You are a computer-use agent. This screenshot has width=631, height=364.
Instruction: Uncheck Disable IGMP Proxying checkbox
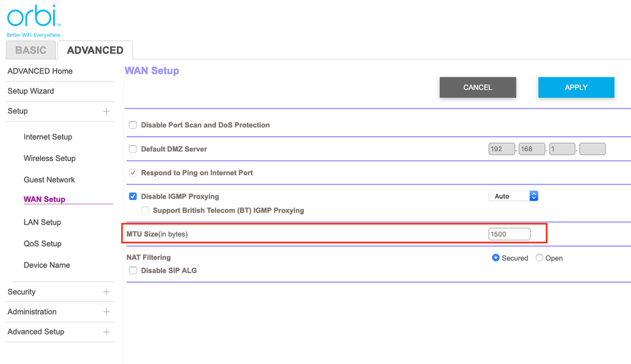(x=133, y=196)
